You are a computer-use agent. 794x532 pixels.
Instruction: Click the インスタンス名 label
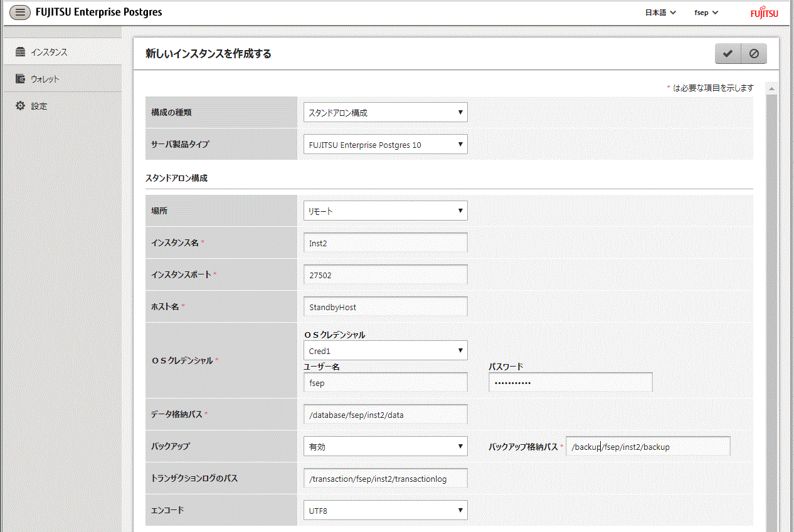coord(176,243)
